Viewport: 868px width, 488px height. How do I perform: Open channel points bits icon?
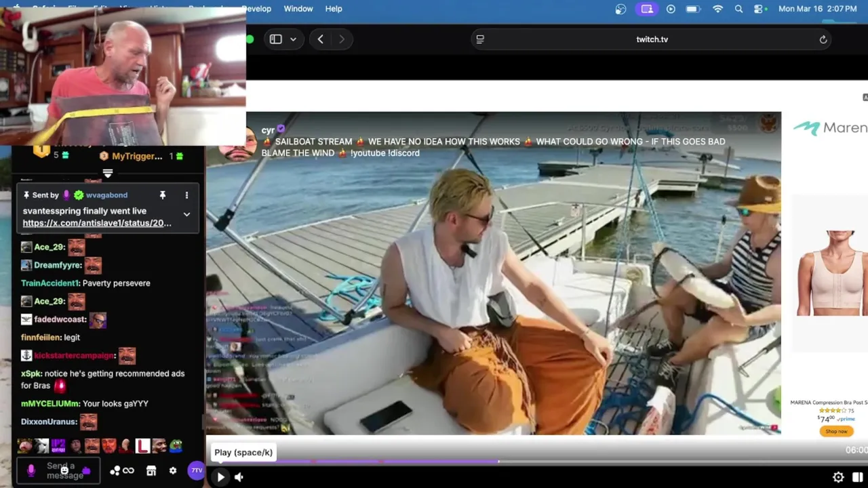point(115,470)
